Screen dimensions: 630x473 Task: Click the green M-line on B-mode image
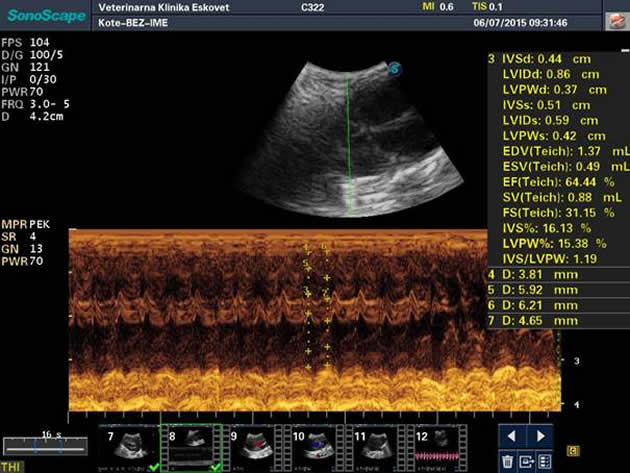(349, 143)
